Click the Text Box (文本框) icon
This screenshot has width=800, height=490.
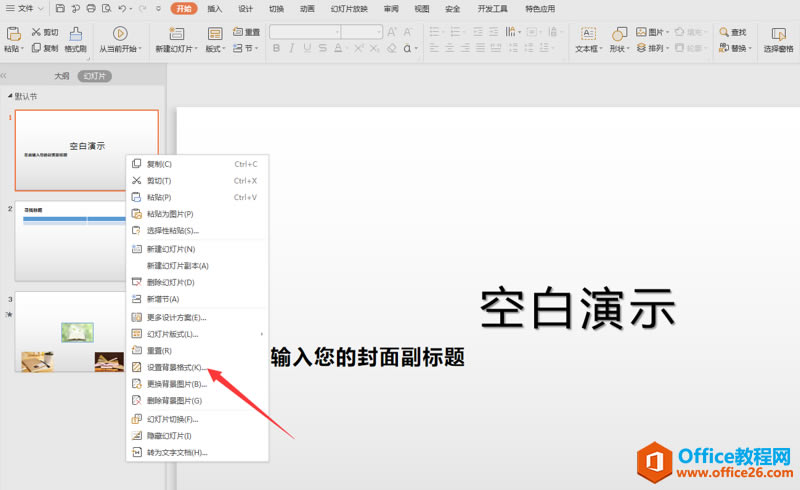[x=586, y=32]
